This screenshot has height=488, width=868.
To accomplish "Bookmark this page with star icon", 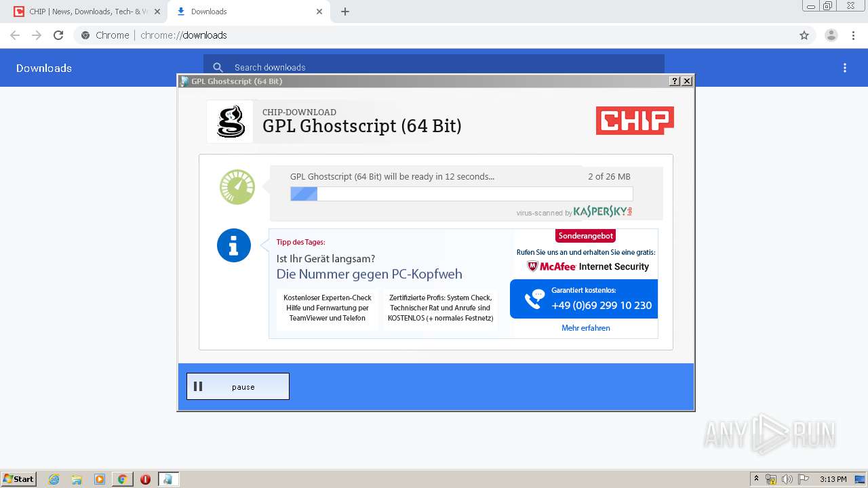I will click(x=804, y=35).
